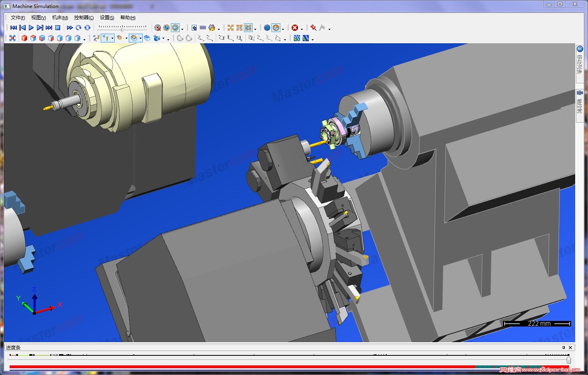Toggle the highlighted NC mode button
The width and height of the screenshot is (588, 375).
[175, 28]
